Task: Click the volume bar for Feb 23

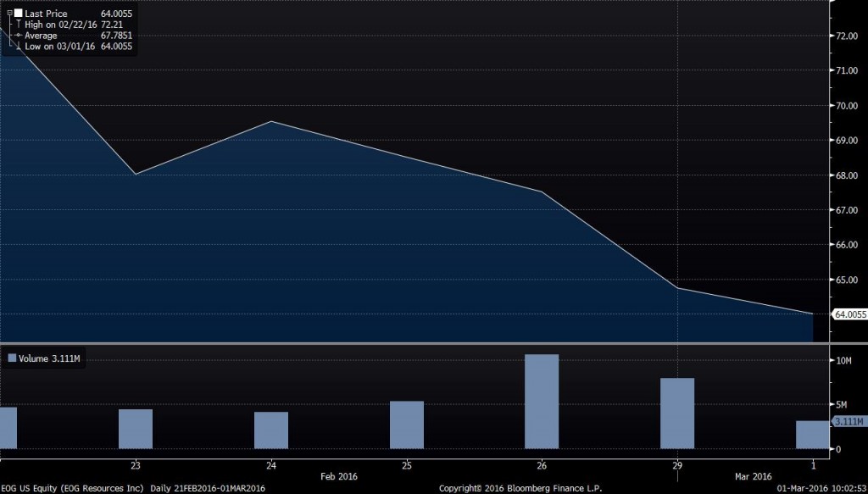Action: point(136,428)
